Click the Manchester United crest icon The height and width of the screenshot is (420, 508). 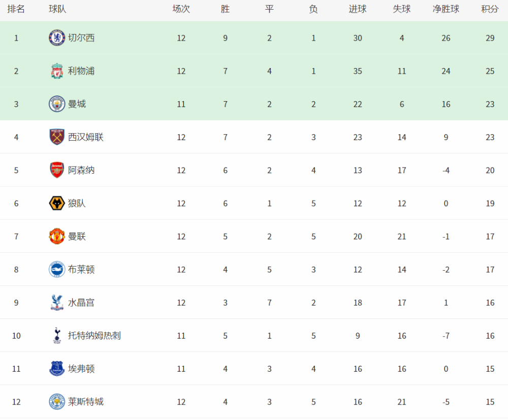(x=57, y=236)
